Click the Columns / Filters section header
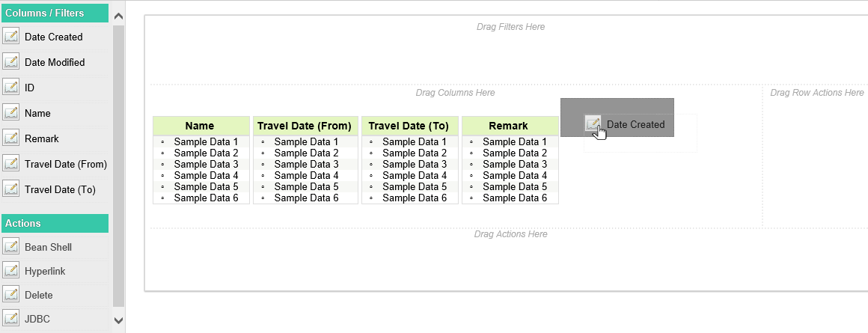Image resolution: width=868 pixels, height=333 pixels. [55, 13]
